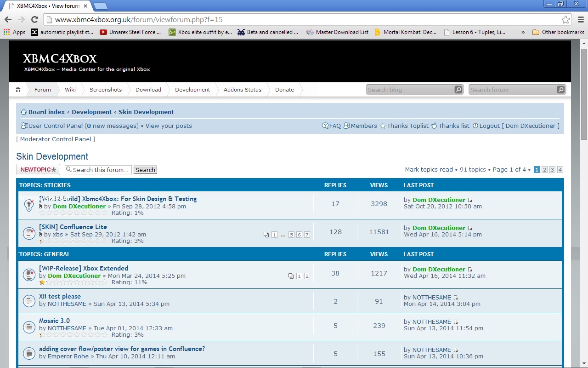Click the Search forum magnifier icon
Screen dimensions: 588x368
coord(560,90)
